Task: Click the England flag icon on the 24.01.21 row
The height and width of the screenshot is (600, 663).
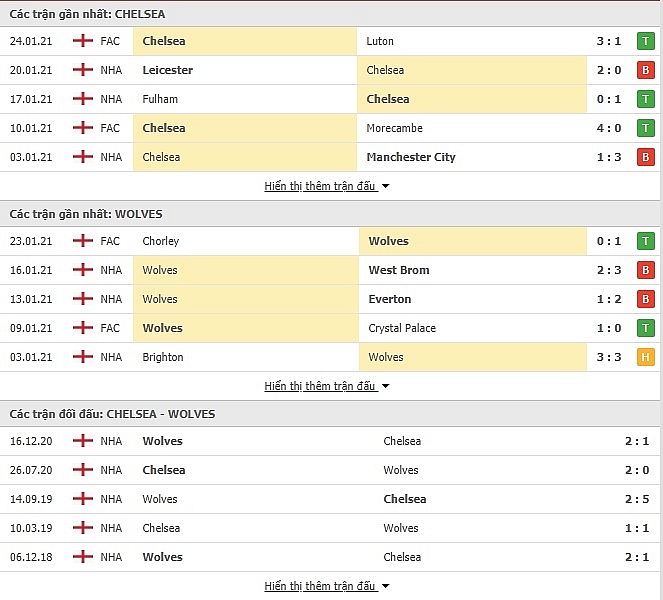Action: pos(83,41)
